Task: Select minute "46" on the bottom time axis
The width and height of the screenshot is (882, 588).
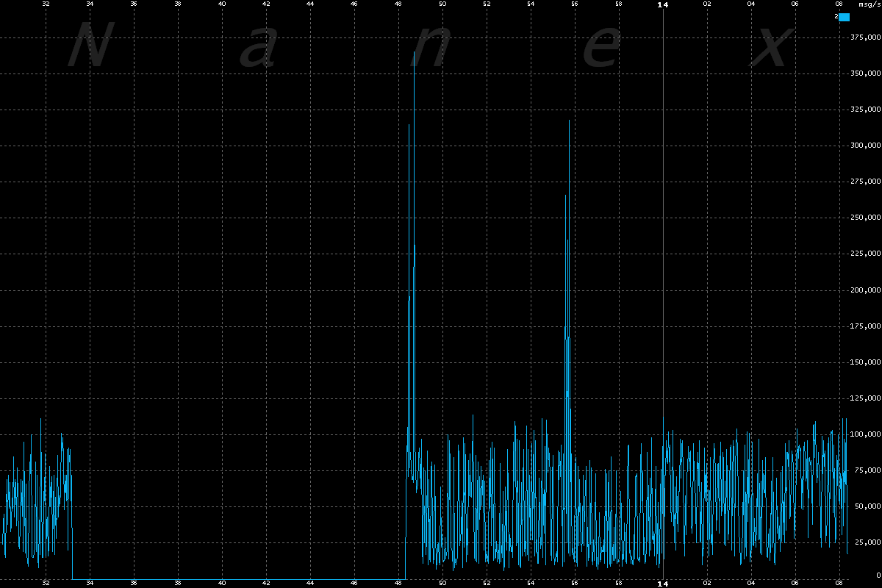Action: tap(354, 584)
